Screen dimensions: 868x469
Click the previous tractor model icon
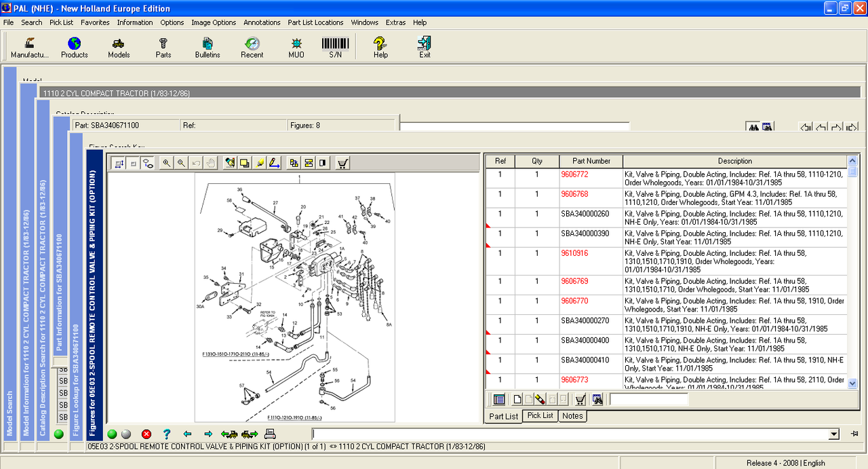click(x=229, y=434)
